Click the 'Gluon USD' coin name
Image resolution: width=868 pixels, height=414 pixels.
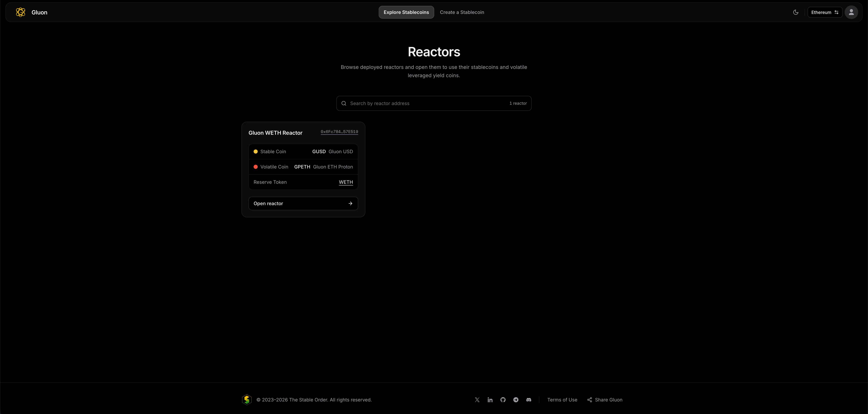click(340, 152)
